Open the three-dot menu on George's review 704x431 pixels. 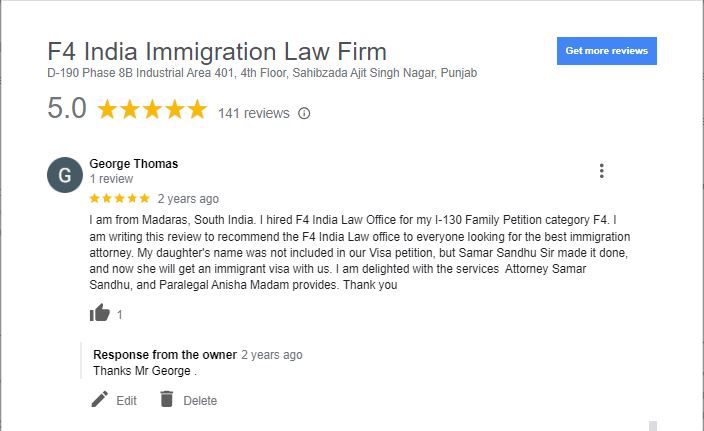coord(602,171)
